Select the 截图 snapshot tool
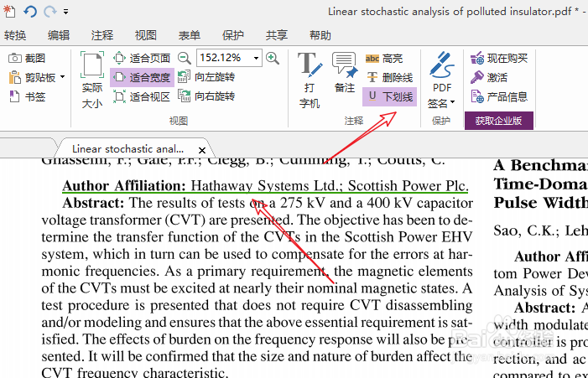This screenshot has width=588, height=378. pyautogui.click(x=27, y=58)
